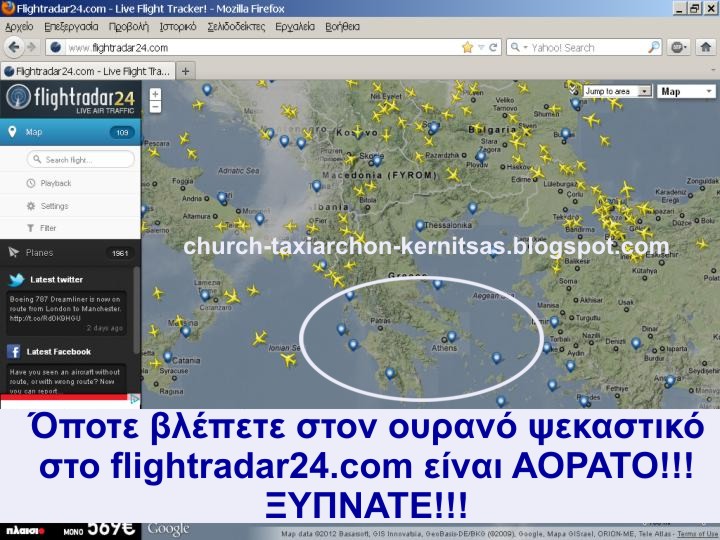Click the airport pin near Thessalonika
The height and width of the screenshot is (540, 720).
420,225
